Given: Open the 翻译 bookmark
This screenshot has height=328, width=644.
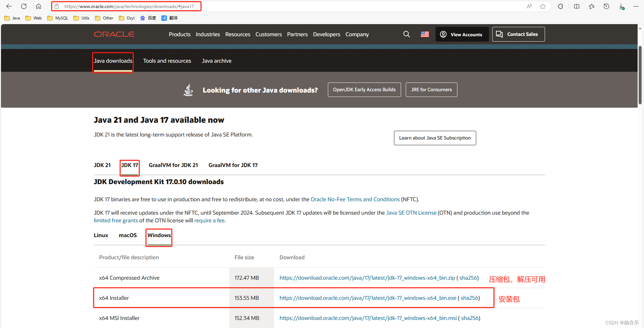Looking at the screenshot, I should (169, 18).
